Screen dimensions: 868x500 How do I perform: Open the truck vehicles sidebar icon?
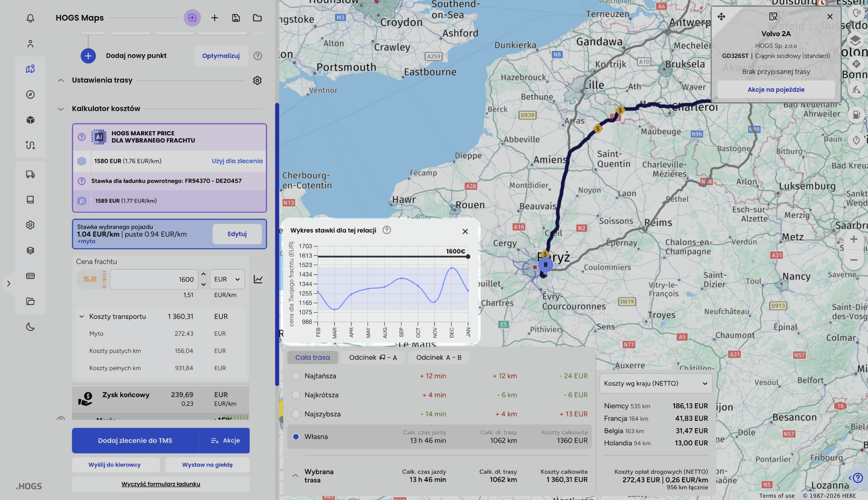tap(30, 174)
